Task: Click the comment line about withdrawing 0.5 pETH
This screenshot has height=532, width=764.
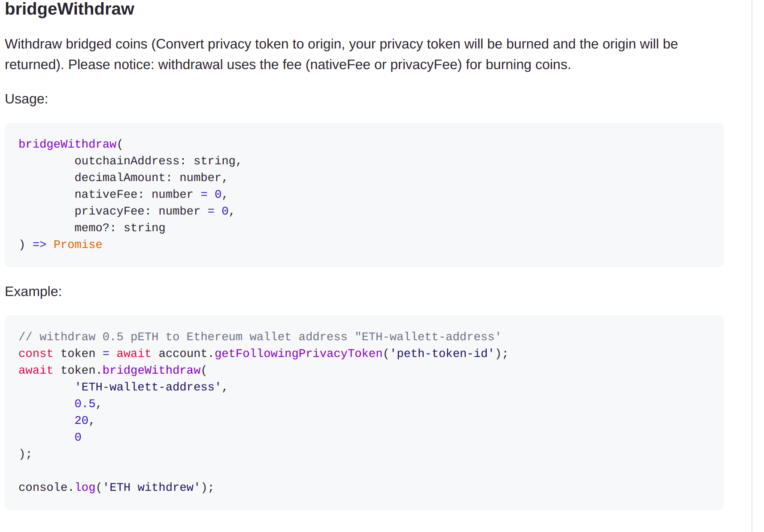Action: tap(260, 337)
